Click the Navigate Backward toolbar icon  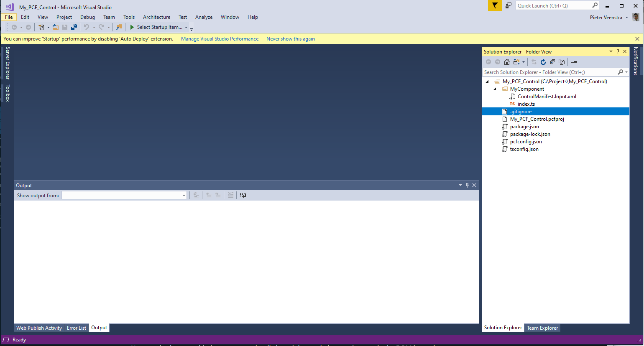(x=14, y=27)
